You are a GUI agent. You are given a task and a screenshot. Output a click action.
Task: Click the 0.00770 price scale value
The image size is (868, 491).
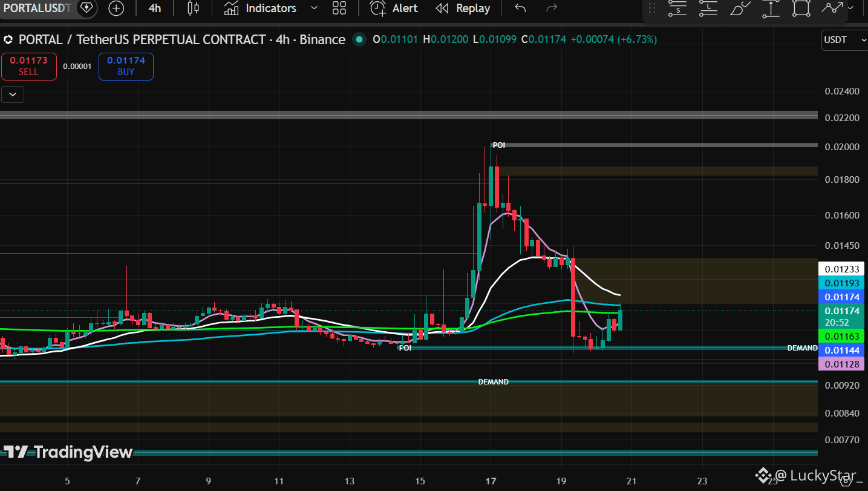pyautogui.click(x=841, y=440)
